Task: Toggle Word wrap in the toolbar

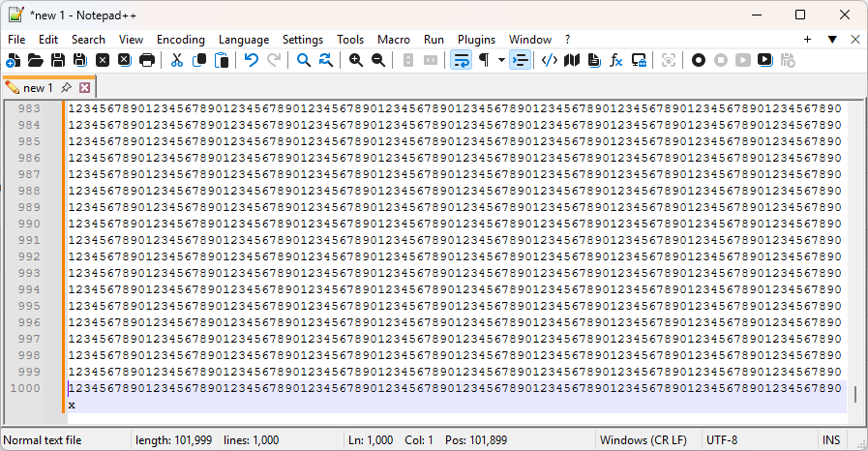Action: [x=462, y=60]
